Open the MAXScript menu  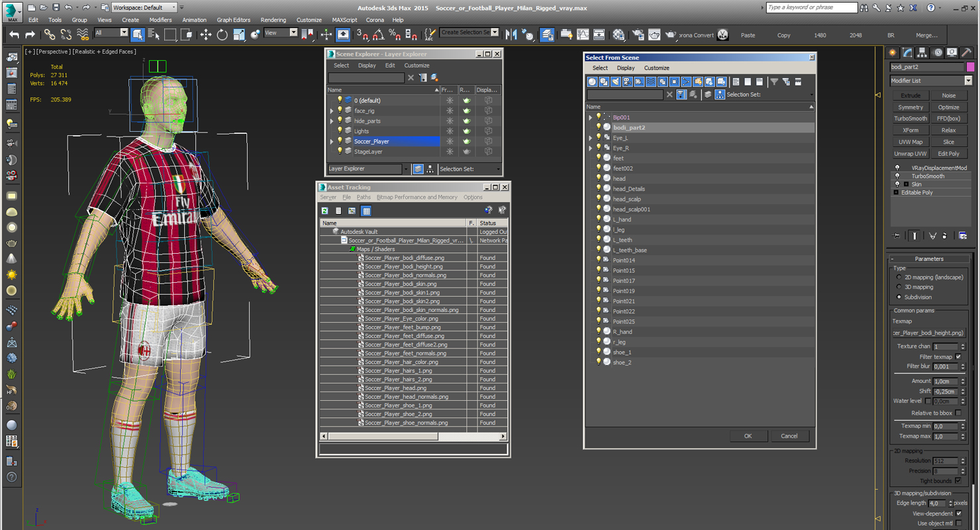[344, 20]
